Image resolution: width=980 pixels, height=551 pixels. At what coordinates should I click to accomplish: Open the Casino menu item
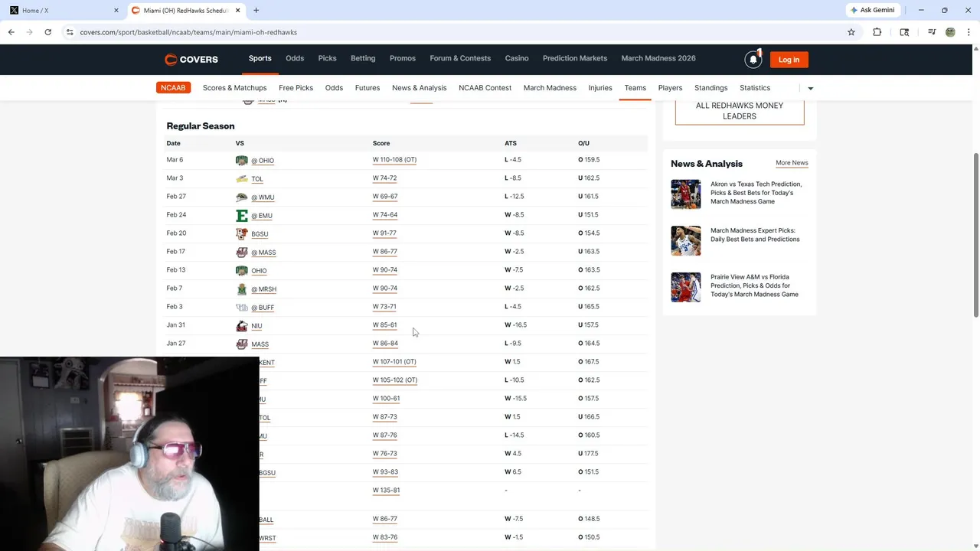click(x=517, y=58)
